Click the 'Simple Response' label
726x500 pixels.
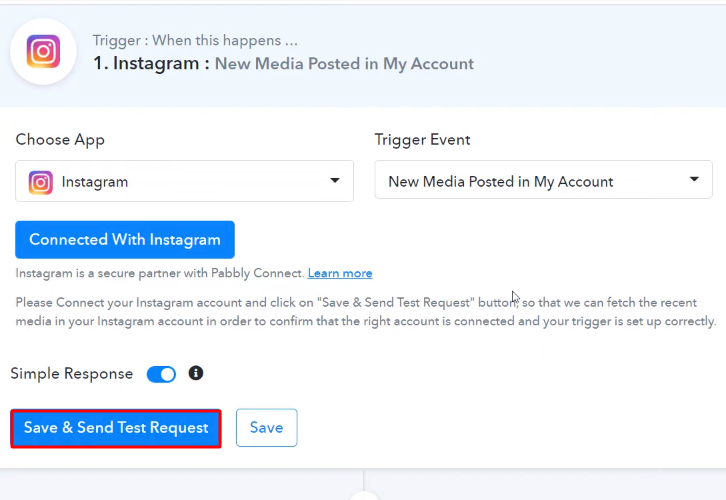(72, 374)
